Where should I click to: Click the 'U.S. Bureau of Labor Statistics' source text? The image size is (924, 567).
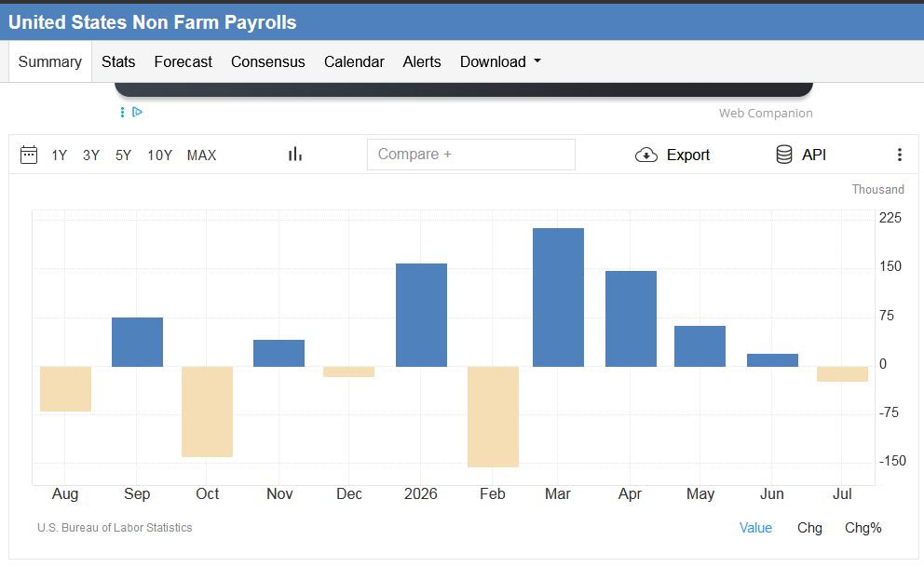point(115,528)
